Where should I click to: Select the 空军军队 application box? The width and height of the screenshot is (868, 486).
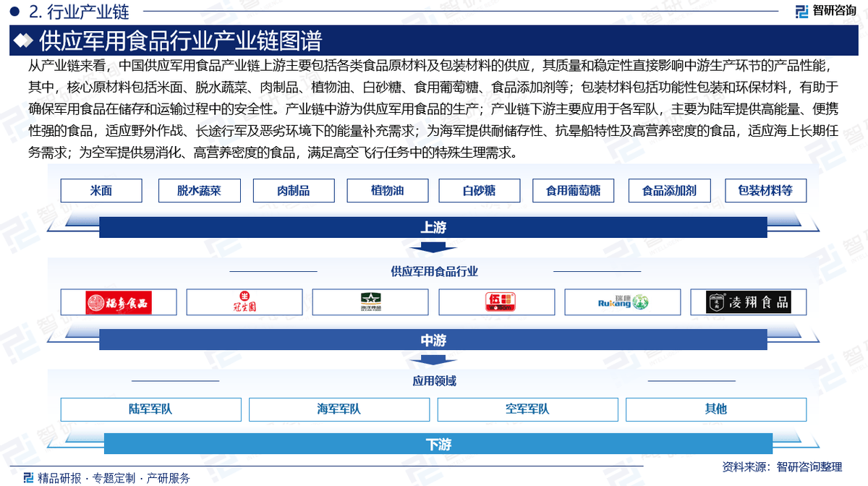coord(527,409)
